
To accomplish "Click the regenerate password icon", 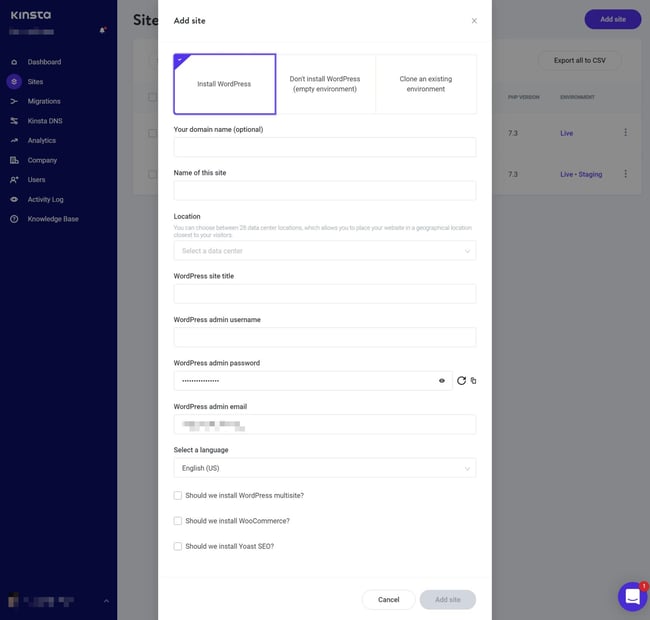I will (461, 381).
